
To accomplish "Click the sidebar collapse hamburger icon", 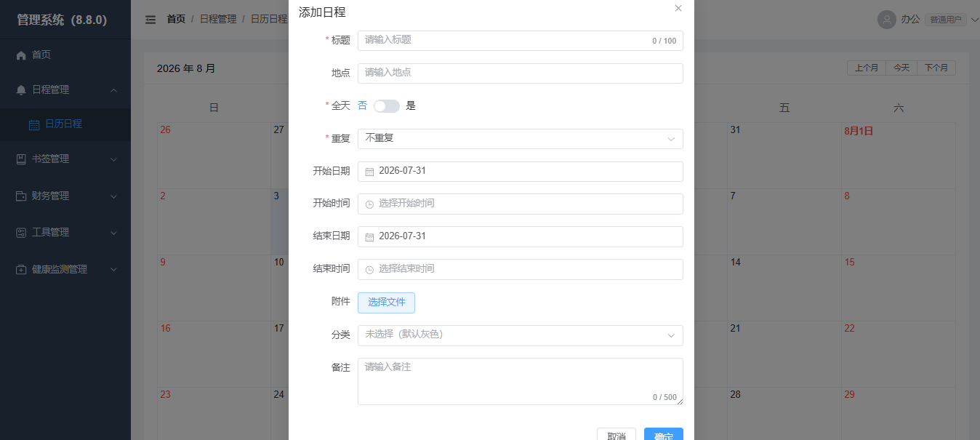I will pos(150,20).
